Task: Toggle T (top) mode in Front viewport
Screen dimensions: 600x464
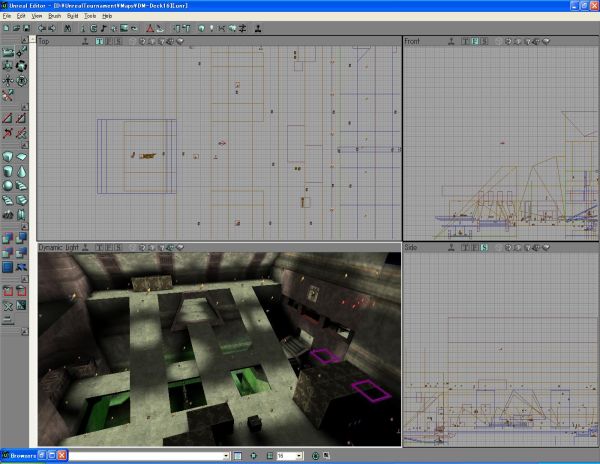Action: (465, 41)
